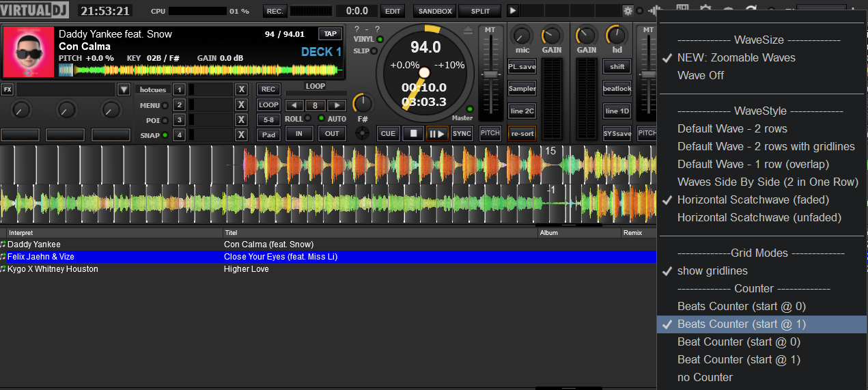Screen dimensions: 868x390
Task: Click the loop length 8 value
Action: (316, 105)
